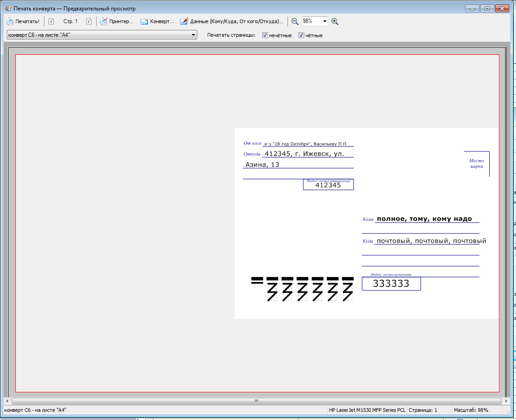The image size is (516, 420).
Task: Expand the 98% zoom level dropdown
Action: 325,21
